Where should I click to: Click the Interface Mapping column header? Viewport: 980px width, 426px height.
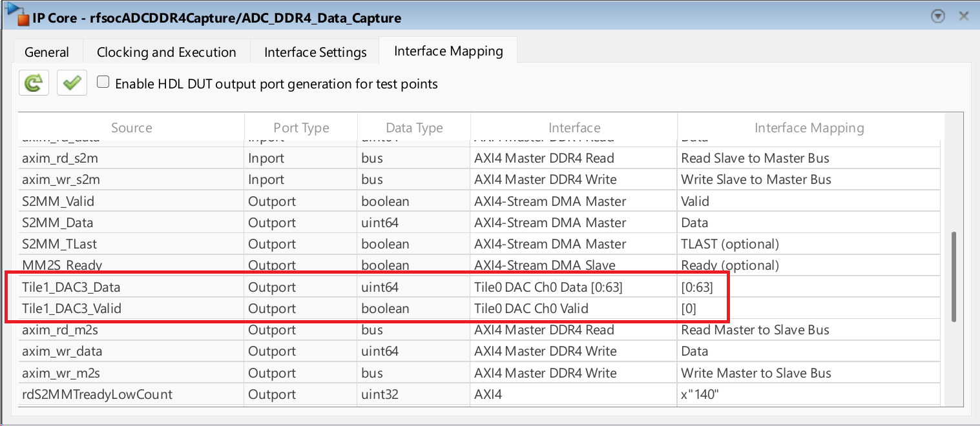809,128
